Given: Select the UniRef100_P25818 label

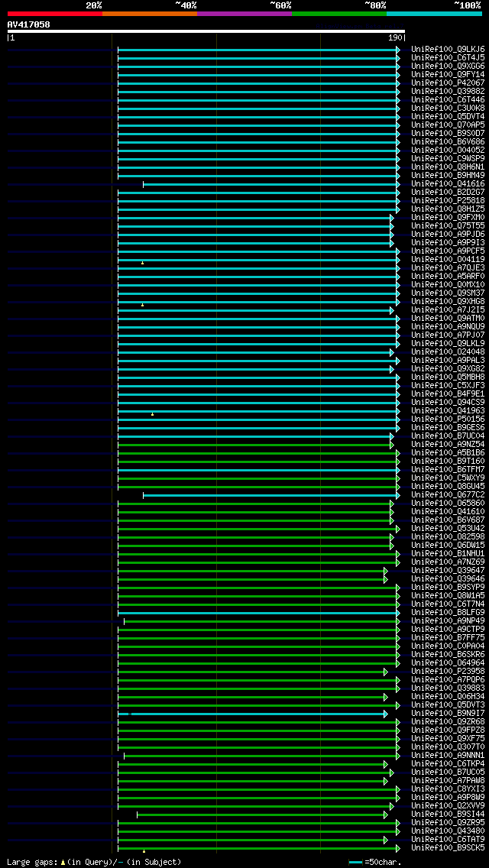Looking at the screenshot, I should tap(448, 200).
